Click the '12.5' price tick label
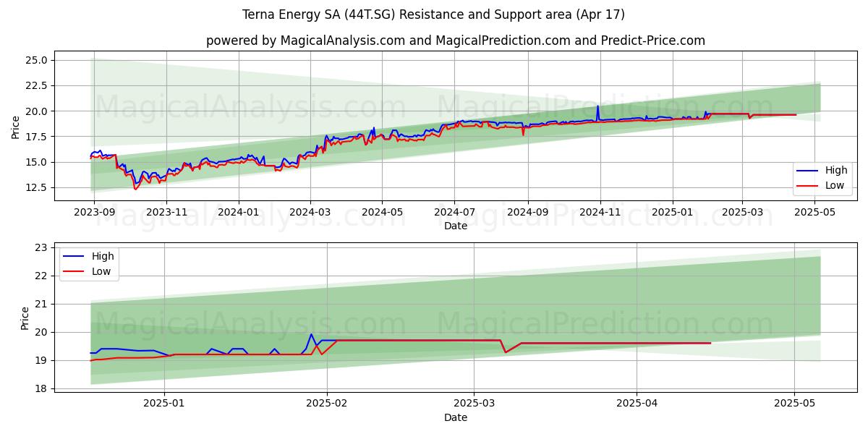 (37, 187)
